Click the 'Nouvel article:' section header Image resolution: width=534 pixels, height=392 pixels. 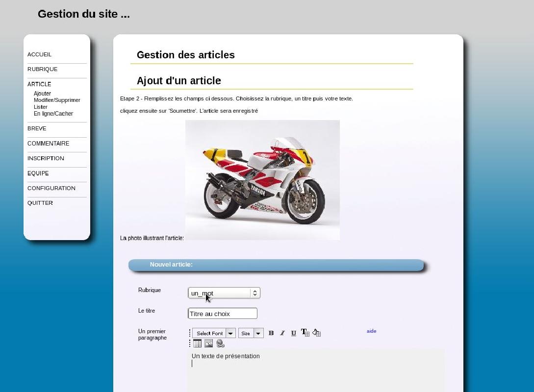(x=276, y=265)
